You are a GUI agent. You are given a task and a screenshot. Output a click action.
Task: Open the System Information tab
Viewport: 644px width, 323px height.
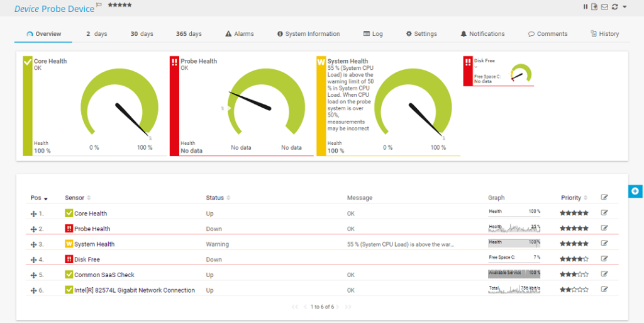click(x=308, y=34)
